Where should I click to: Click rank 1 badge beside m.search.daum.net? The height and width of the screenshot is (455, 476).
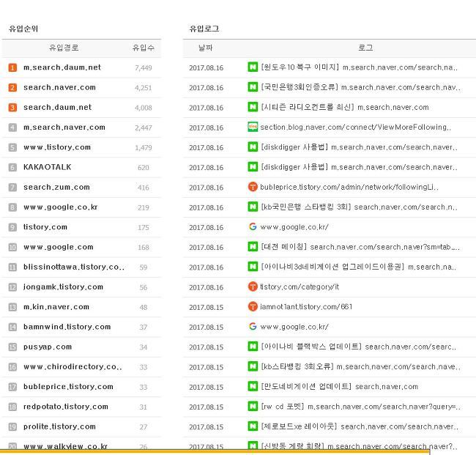click(x=12, y=67)
